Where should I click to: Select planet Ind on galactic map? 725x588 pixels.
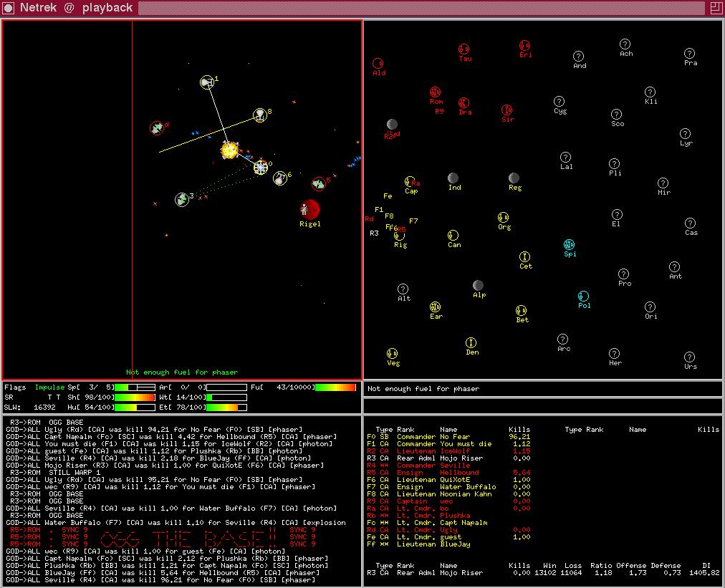point(453,178)
